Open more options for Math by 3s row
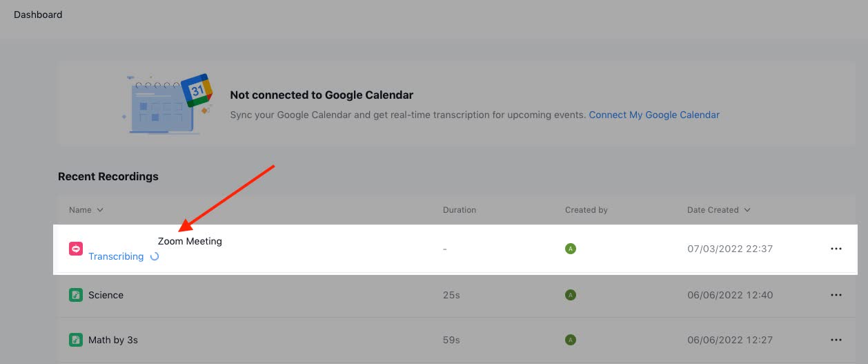This screenshot has width=868, height=364. (836, 340)
